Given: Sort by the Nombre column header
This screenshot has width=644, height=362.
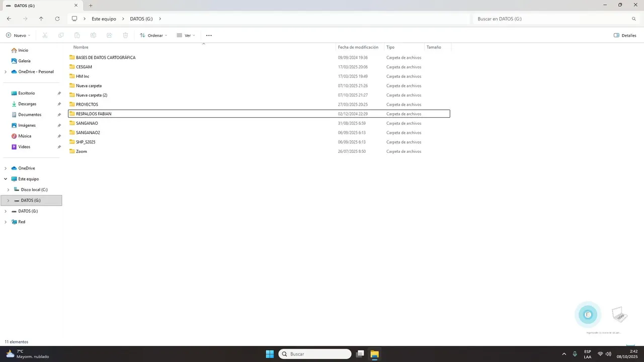Looking at the screenshot, I should [x=81, y=47].
